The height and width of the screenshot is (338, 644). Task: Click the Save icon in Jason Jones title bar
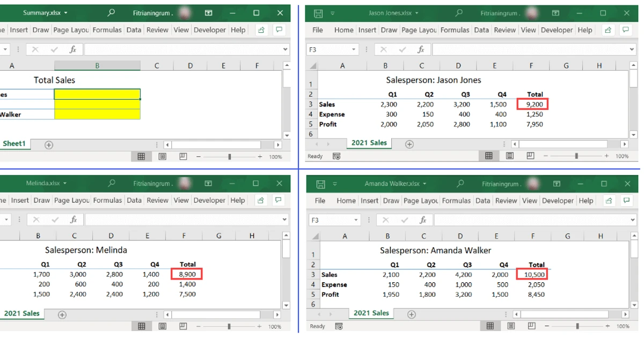pyautogui.click(x=319, y=12)
